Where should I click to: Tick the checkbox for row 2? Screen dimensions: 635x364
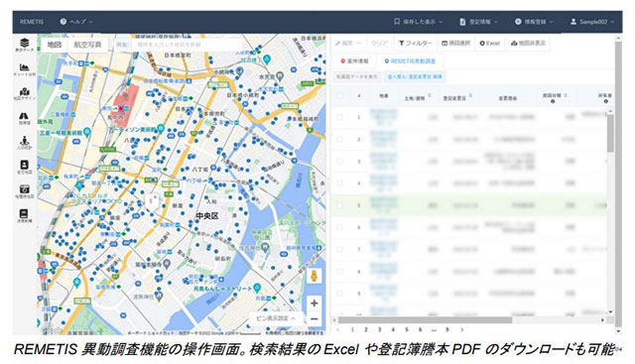[339, 139]
